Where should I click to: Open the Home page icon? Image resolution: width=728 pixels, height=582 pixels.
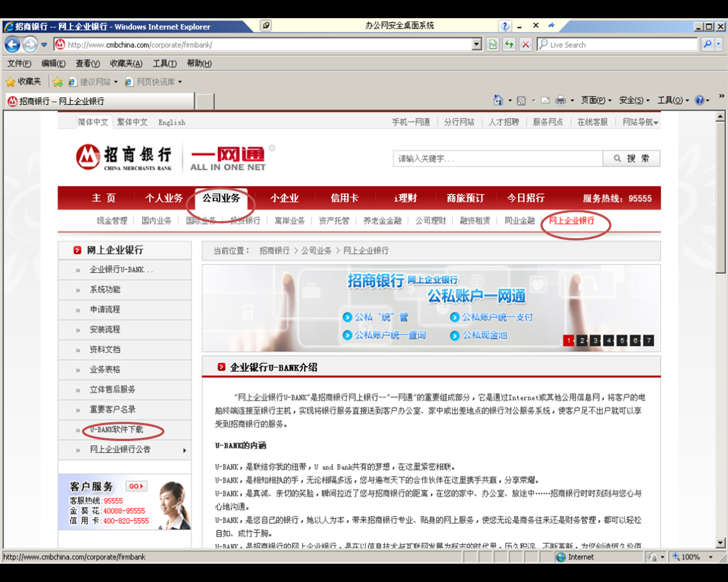(x=498, y=101)
